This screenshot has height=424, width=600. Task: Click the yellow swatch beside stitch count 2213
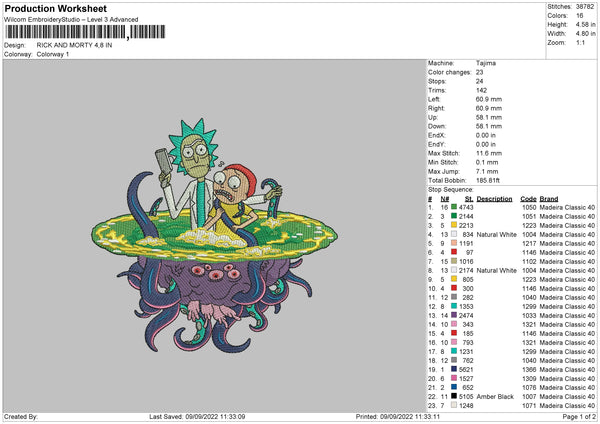[454, 225]
